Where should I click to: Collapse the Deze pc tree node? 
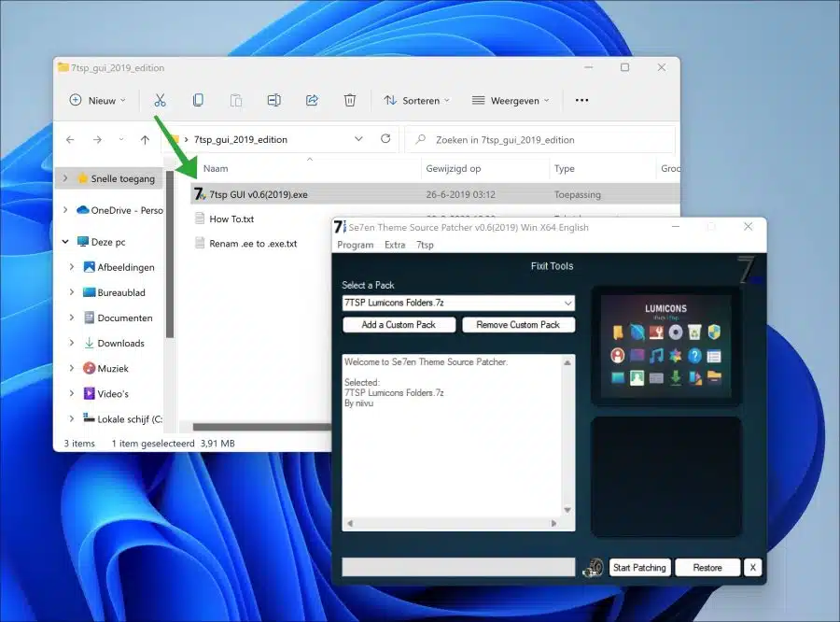click(x=65, y=242)
